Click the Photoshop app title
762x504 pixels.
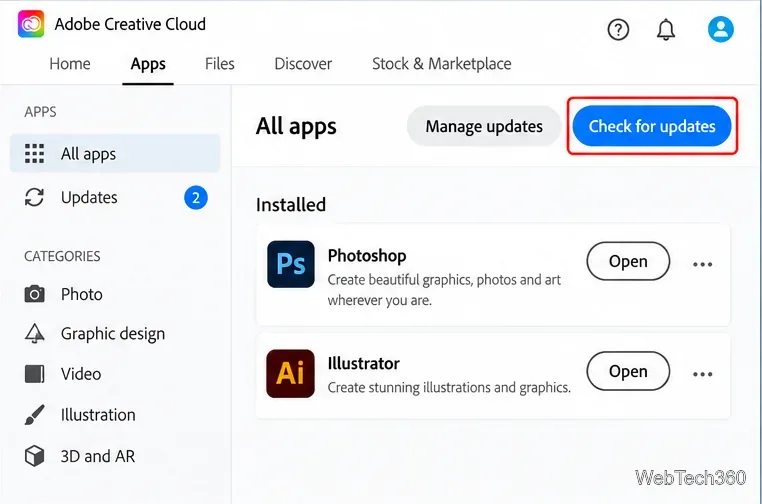click(x=367, y=256)
